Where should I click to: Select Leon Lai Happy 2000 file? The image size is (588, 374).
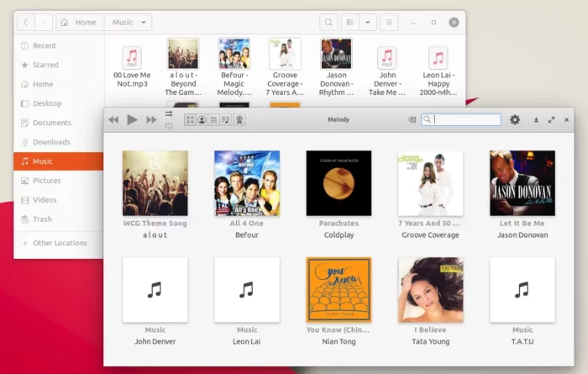[x=438, y=71]
